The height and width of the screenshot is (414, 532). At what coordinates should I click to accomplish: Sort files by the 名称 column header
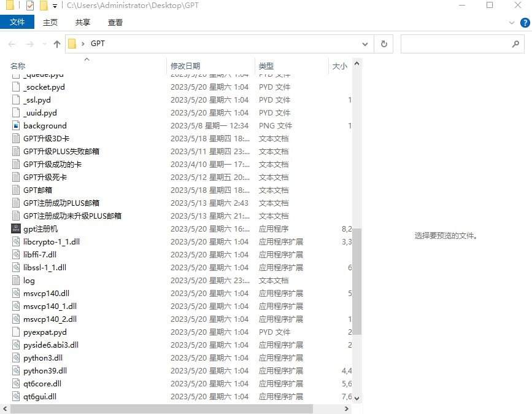click(18, 65)
